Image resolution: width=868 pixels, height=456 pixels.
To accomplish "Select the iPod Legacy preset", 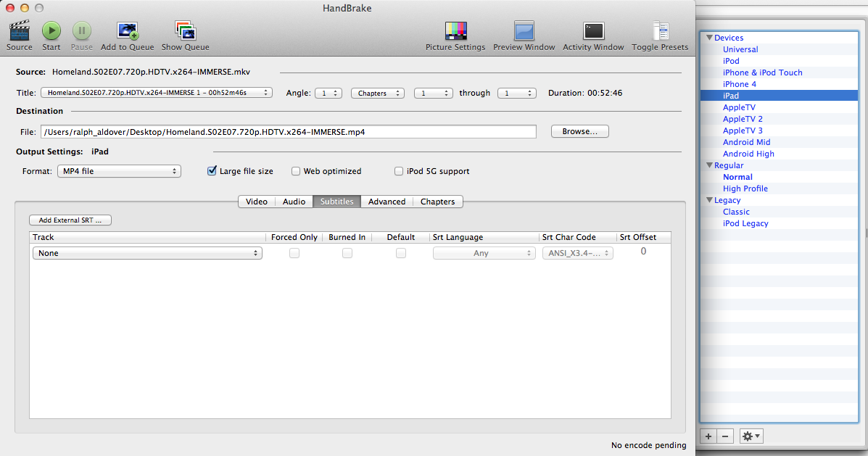I will tap(745, 223).
